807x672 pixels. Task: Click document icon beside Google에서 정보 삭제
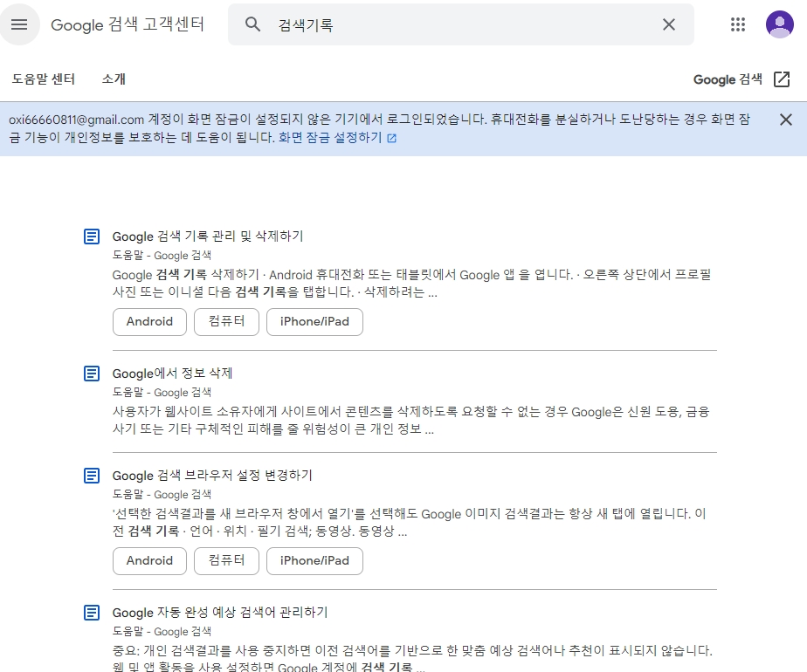pyautogui.click(x=92, y=374)
